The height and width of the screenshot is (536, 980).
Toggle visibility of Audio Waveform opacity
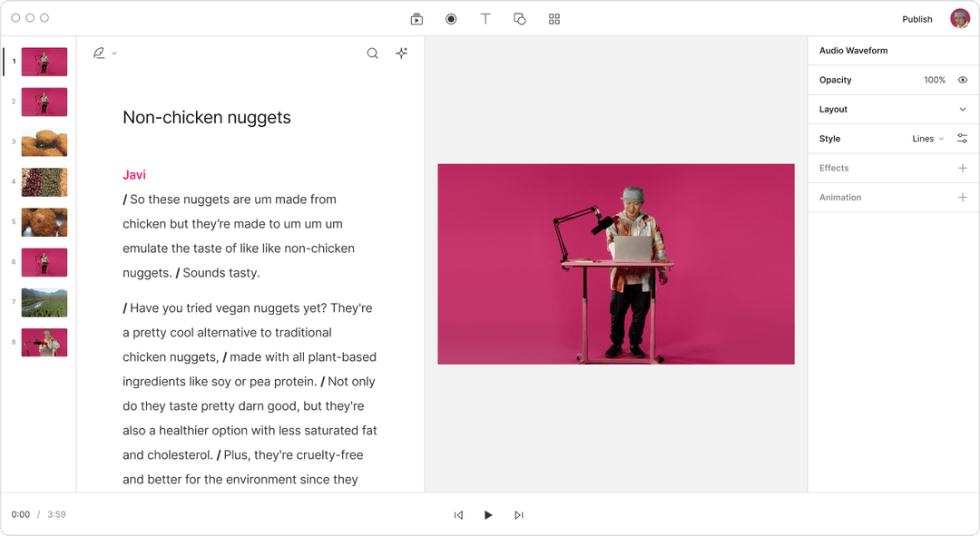point(963,80)
